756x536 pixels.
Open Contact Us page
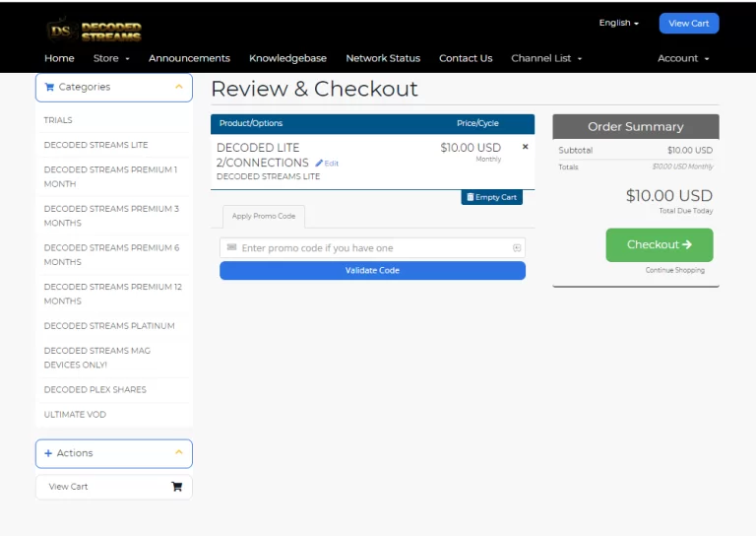[x=466, y=58]
